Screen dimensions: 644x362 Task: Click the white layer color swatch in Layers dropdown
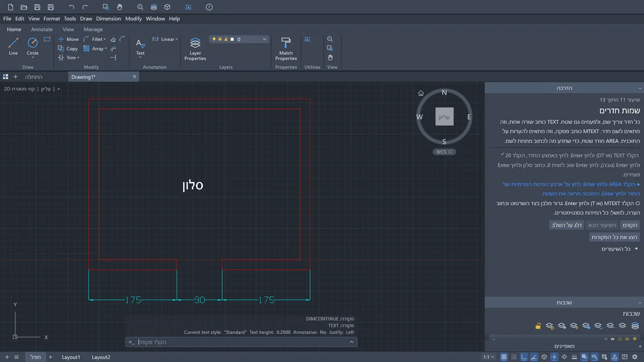tap(232, 39)
